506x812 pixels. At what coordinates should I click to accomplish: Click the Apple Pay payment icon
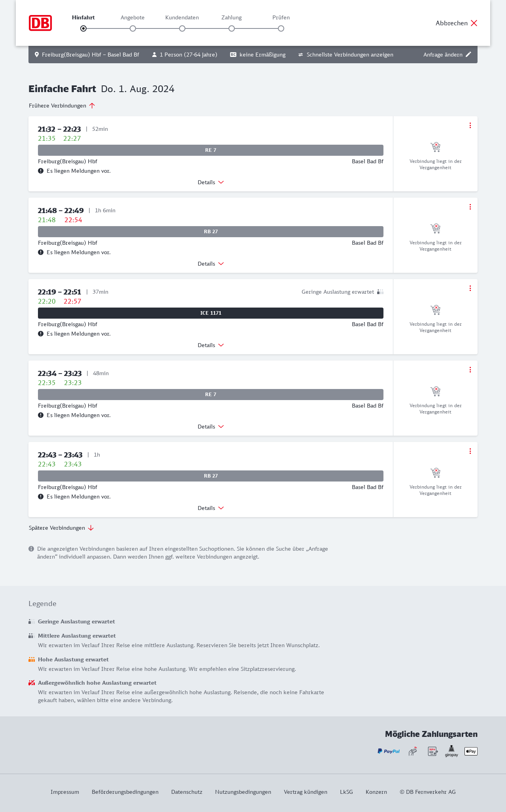[x=471, y=751]
